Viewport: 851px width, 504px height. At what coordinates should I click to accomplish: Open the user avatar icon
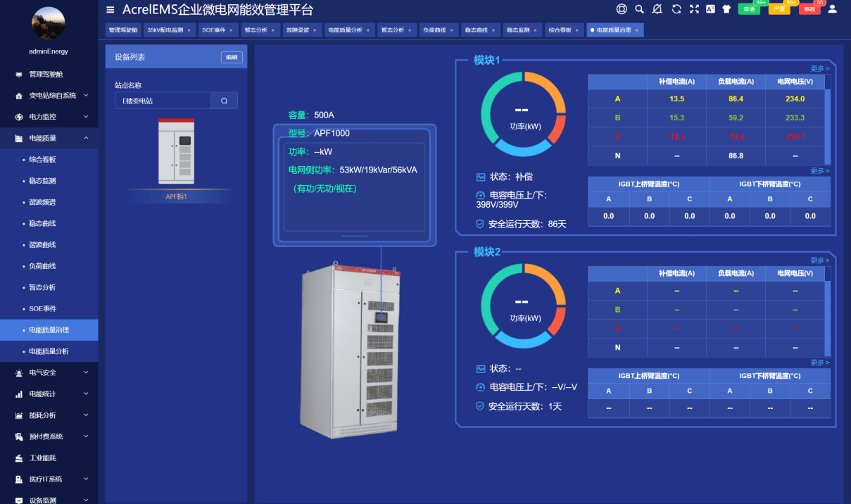pyautogui.click(x=832, y=9)
